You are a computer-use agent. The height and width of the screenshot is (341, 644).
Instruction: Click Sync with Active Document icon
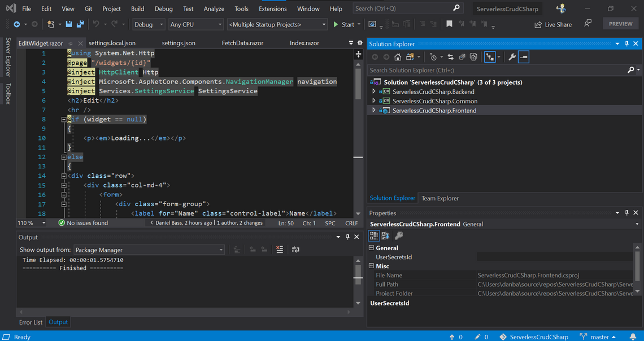click(450, 57)
